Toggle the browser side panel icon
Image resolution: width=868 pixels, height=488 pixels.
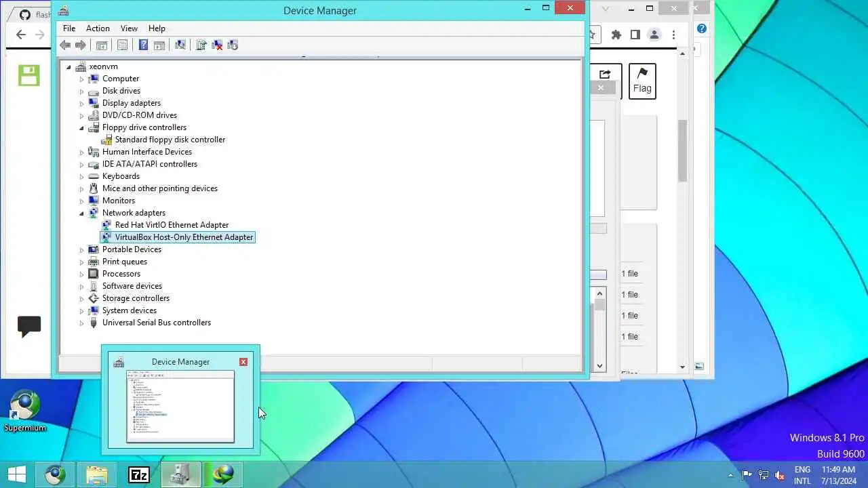pyautogui.click(x=635, y=35)
